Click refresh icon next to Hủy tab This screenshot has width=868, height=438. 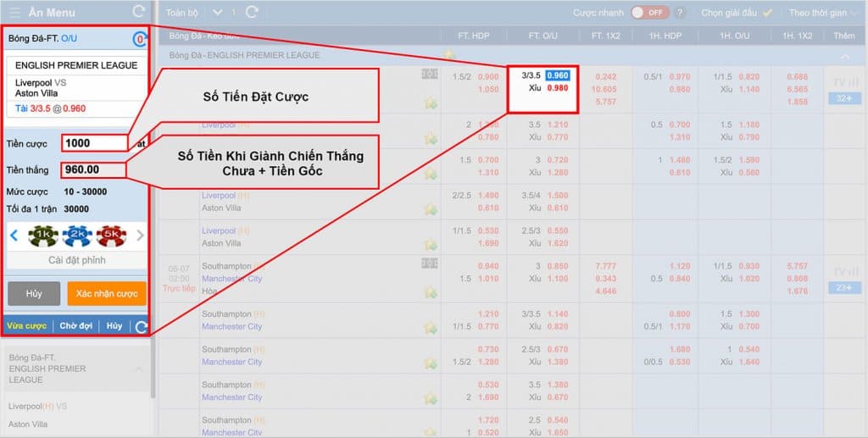[141, 326]
